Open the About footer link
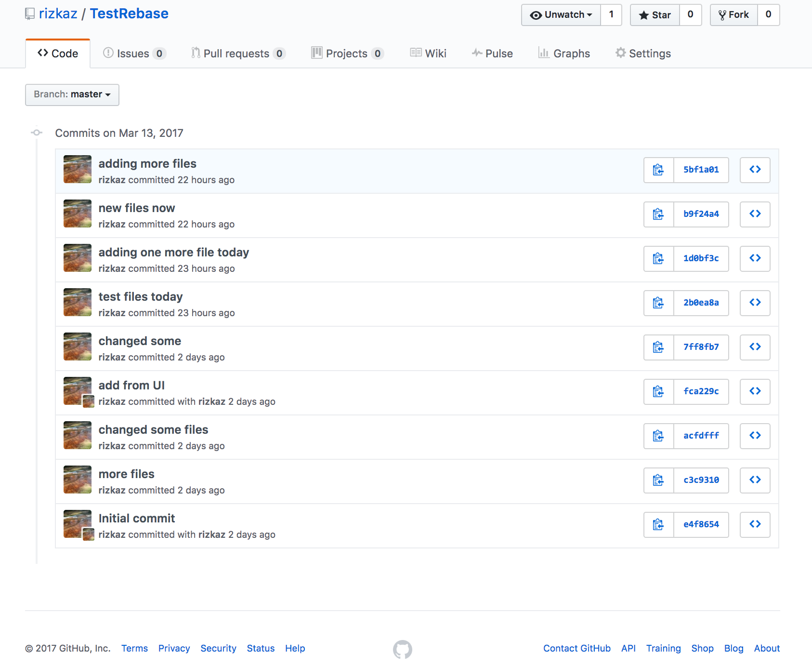Image resolution: width=812 pixels, height=667 pixels. (767, 649)
